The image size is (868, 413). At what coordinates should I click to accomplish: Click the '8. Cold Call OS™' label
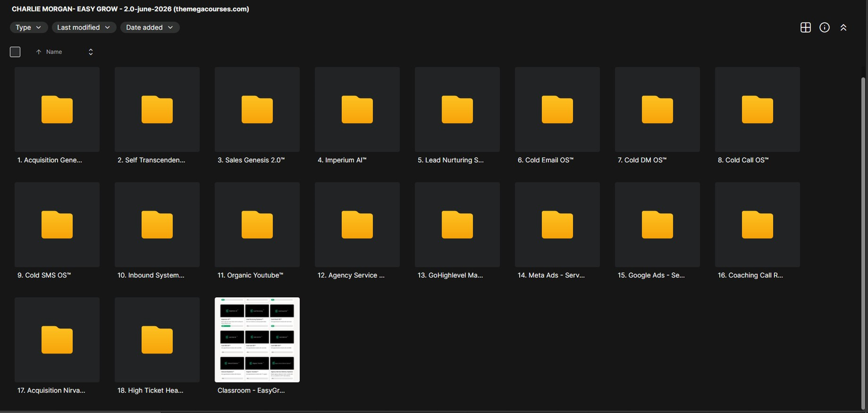(743, 160)
